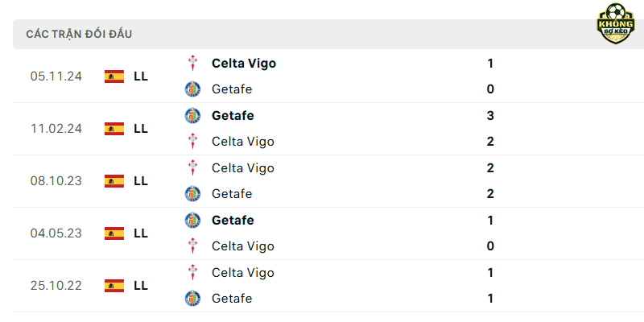
Task: Click Spain flag beside 05.11.24 date
Action: (x=114, y=76)
